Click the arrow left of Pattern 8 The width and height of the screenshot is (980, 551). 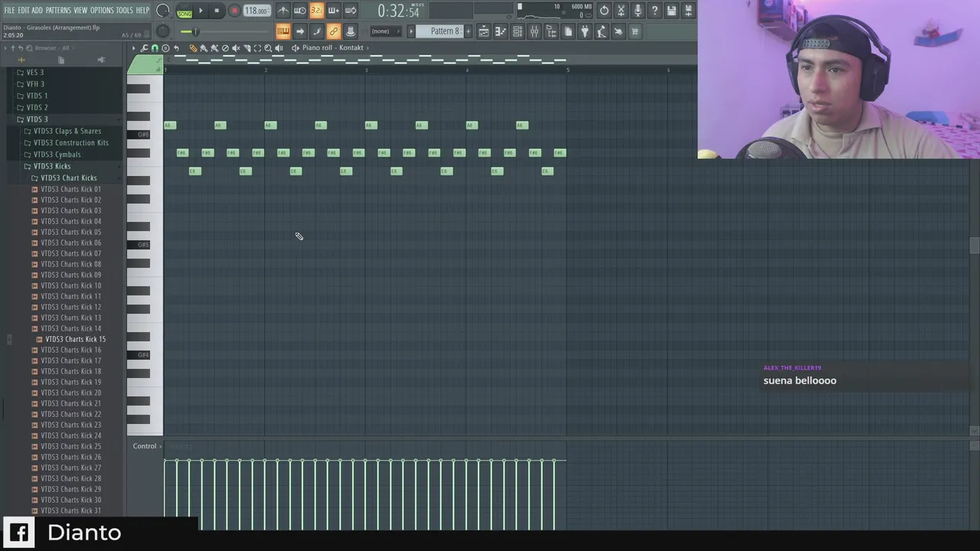pos(411,31)
